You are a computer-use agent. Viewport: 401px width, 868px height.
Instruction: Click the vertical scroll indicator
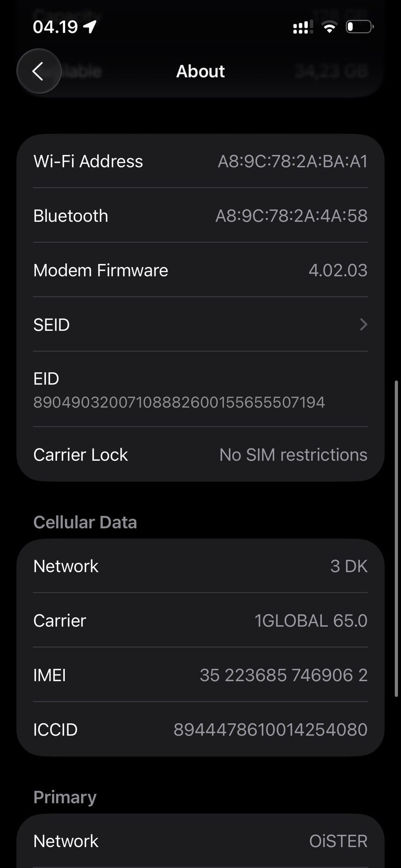tap(396, 539)
